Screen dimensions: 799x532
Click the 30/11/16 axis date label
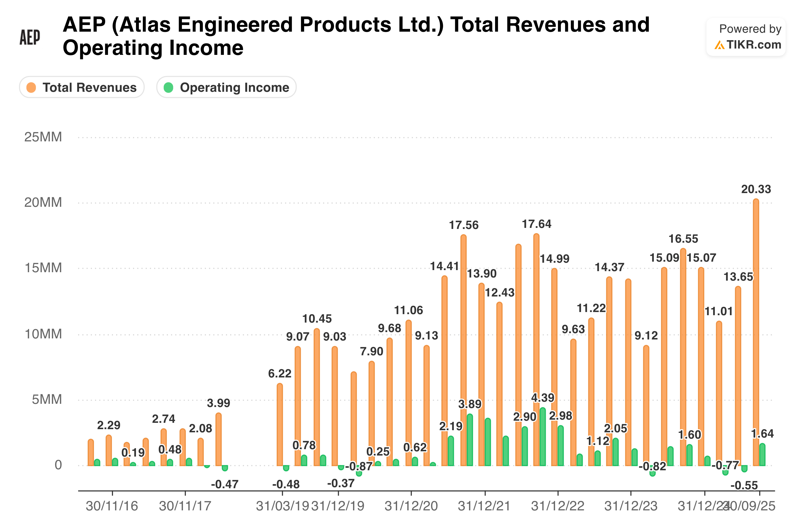(112, 506)
